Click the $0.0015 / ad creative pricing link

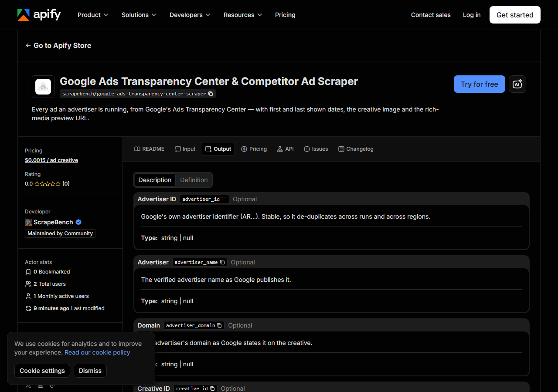click(x=51, y=160)
